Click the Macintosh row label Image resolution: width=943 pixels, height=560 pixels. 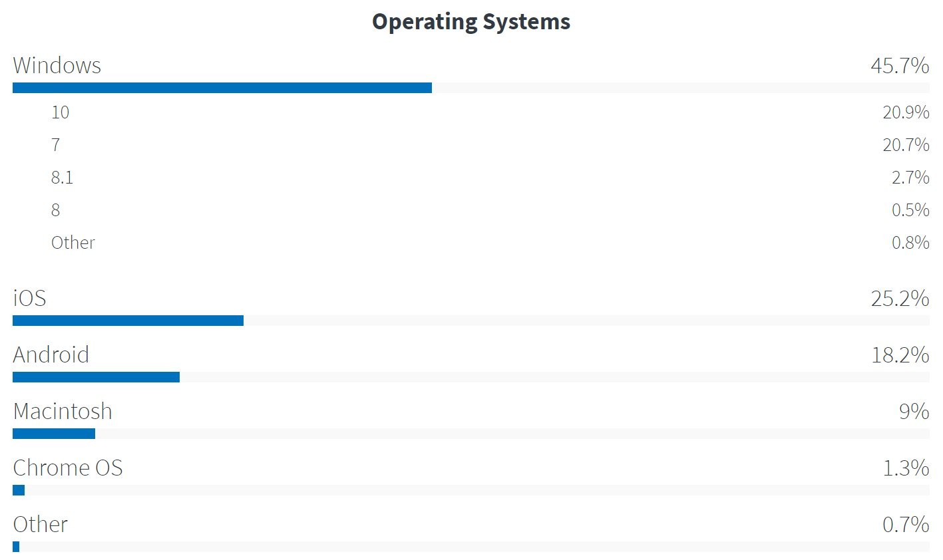(63, 411)
